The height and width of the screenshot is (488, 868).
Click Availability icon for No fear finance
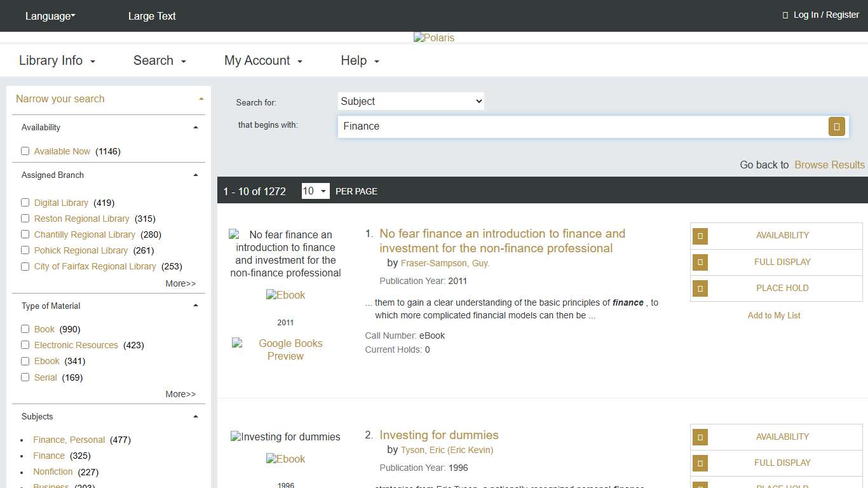(x=700, y=236)
